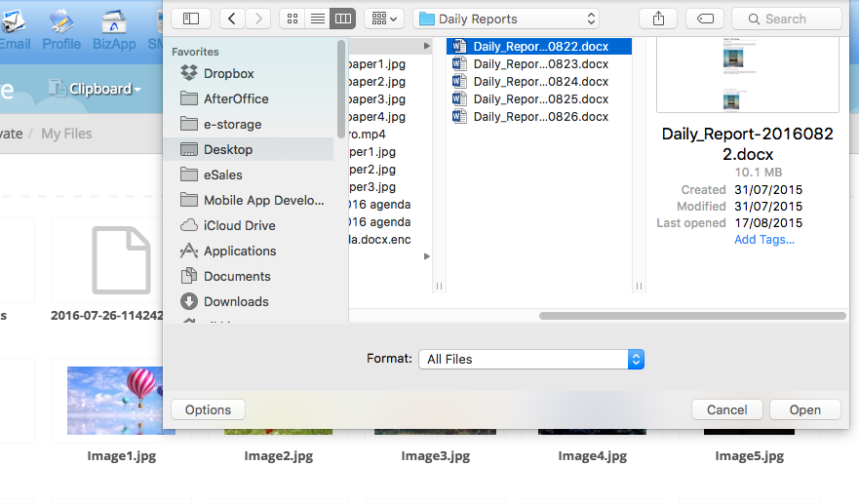859x504 pixels.
Task: Select Downloads in the sidebar
Action: click(236, 301)
